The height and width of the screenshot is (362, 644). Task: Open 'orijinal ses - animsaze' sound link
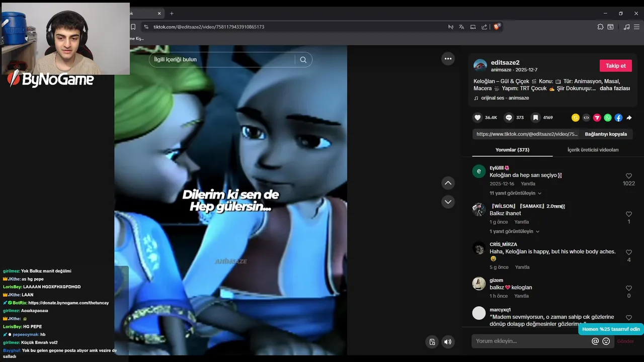pyautogui.click(x=505, y=98)
